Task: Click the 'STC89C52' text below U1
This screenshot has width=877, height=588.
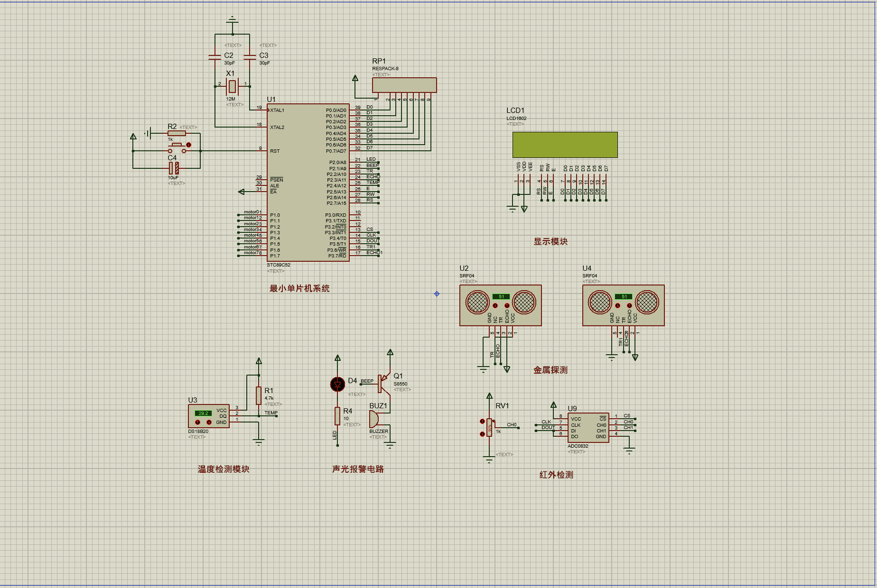Action: [x=279, y=265]
